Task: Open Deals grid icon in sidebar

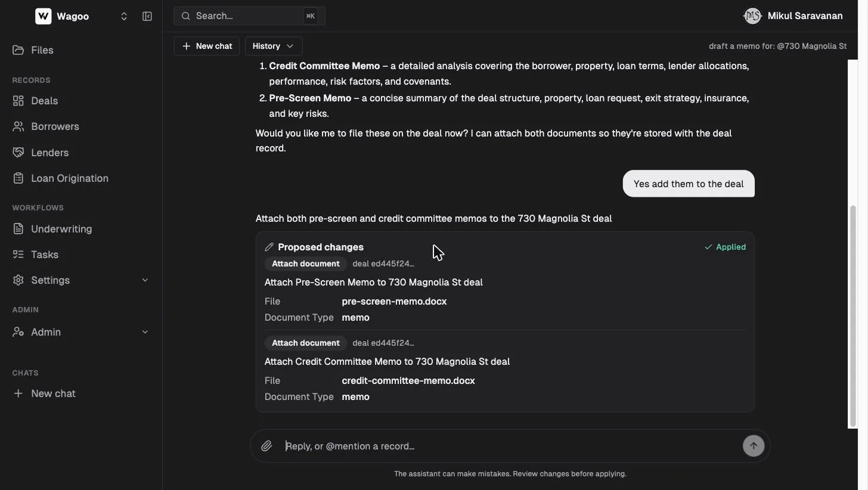Action: click(18, 101)
